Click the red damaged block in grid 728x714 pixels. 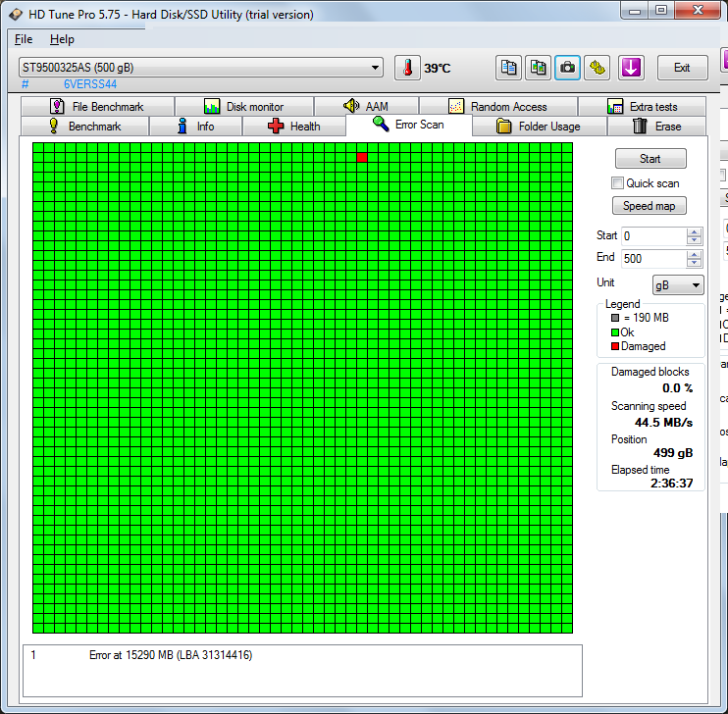(x=362, y=158)
